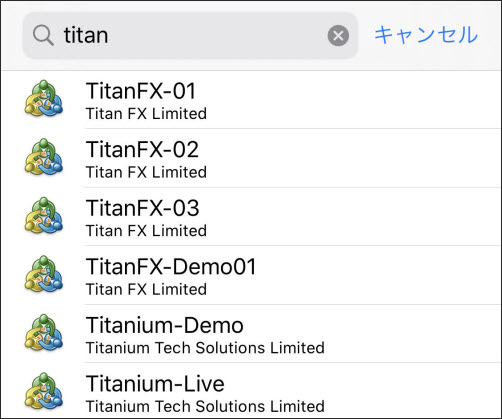This screenshot has height=419, width=502.
Task: Click the MetaTrader icon beside Titanium-Live
Action: coord(44,392)
